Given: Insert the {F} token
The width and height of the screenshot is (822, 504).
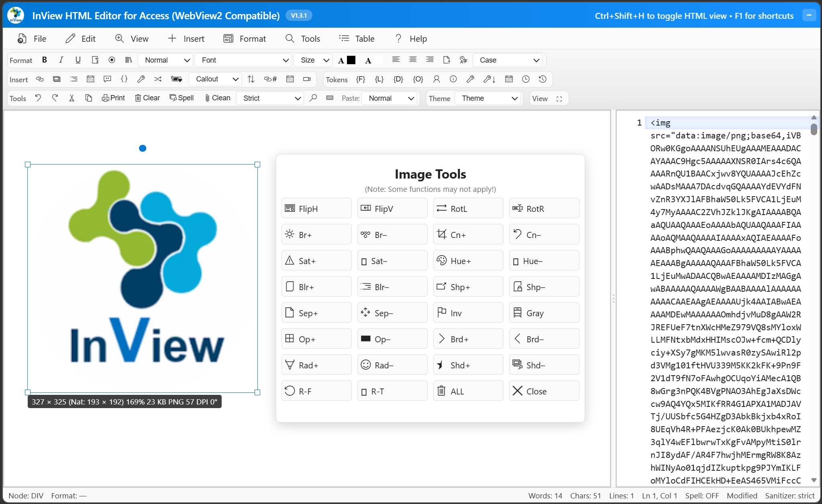Looking at the screenshot, I should [x=361, y=79].
